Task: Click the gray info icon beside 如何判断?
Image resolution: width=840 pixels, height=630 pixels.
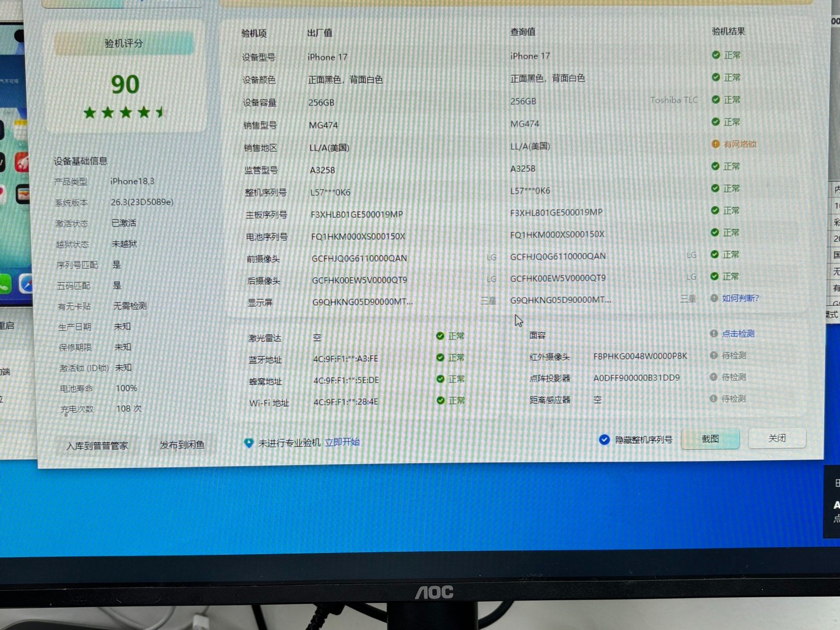Action: tap(714, 298)
